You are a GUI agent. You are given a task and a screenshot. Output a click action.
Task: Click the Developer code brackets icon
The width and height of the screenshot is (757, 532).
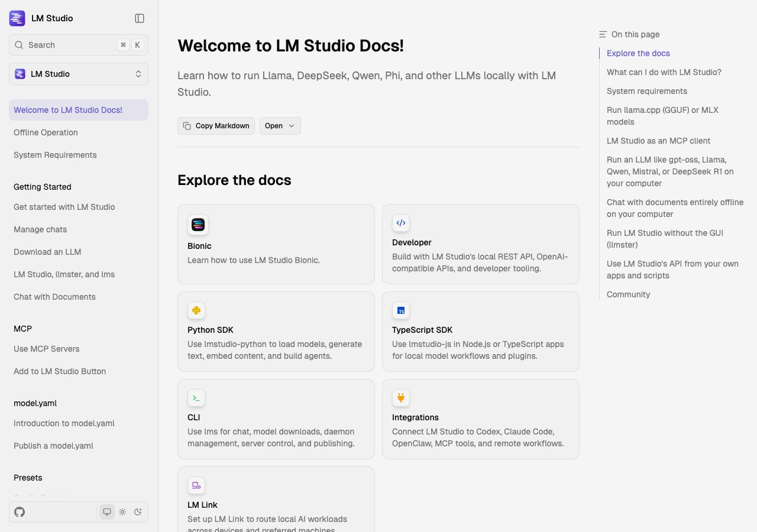click(401, 223)
